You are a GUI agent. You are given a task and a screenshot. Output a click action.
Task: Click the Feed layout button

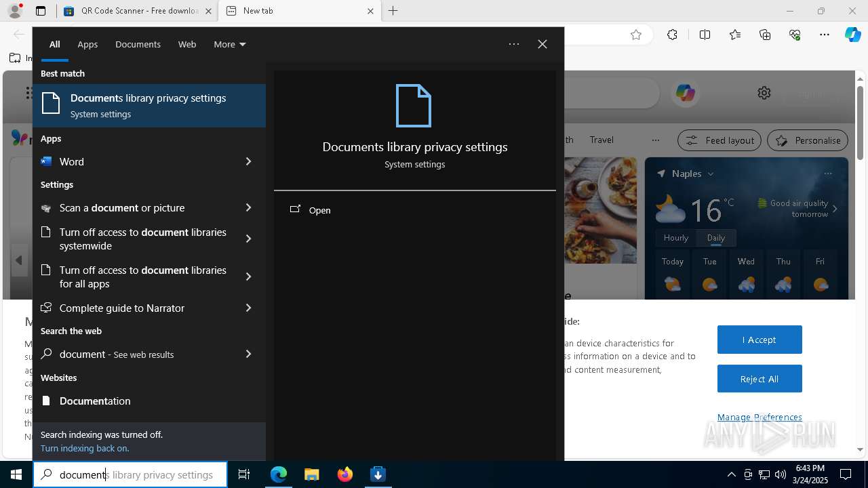click(x=719, y=140)
